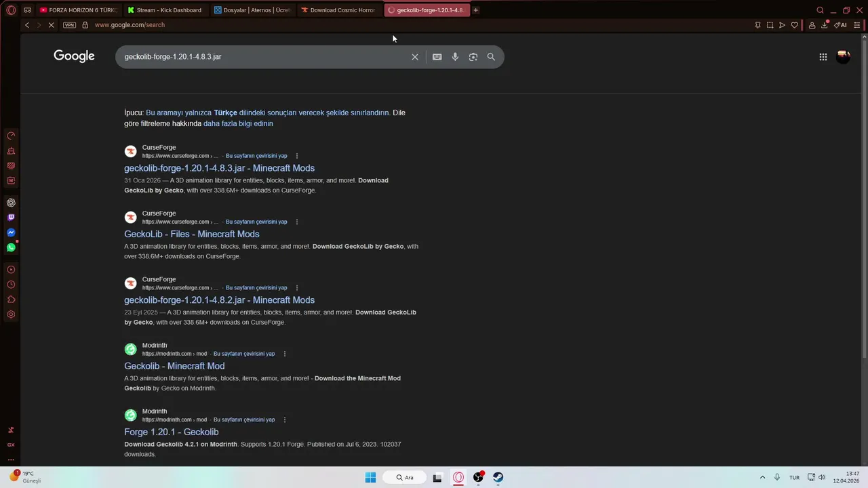Search by image with Google Lens icon
Image resolution: width=868 pixels, height=488 pixels.
[473, 57]
